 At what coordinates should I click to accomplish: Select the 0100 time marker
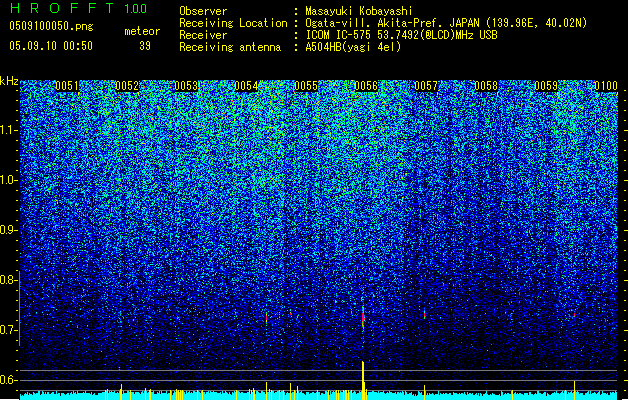point(606,86)
